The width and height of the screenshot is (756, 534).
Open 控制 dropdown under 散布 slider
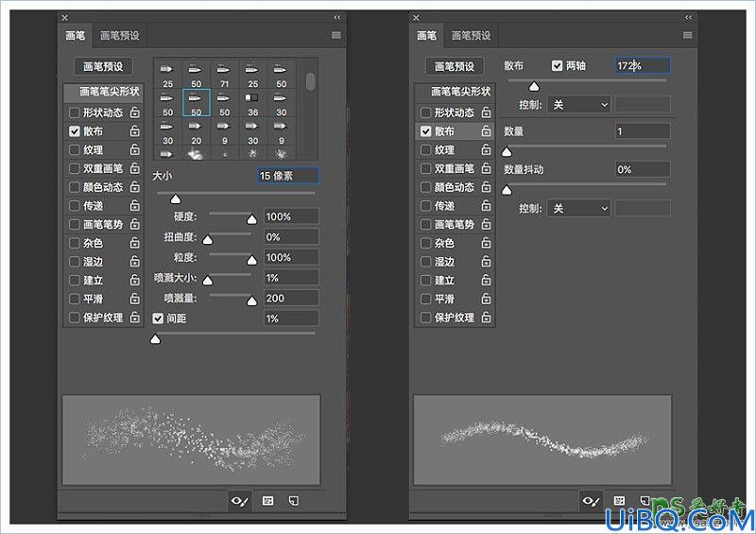578,105
